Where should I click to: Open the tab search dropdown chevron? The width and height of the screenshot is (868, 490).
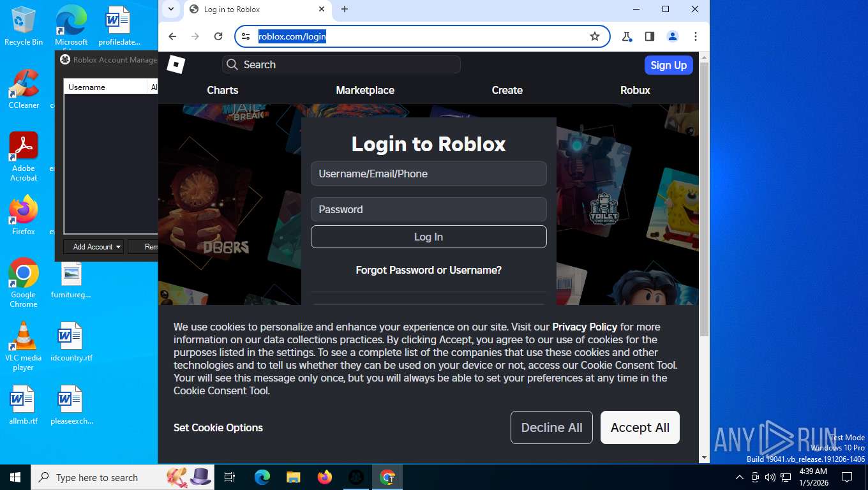[x=170, y=9]
